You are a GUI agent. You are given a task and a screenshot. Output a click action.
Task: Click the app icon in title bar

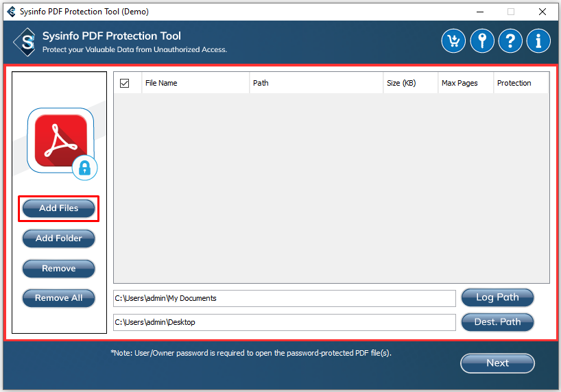[x=10, y=12]
